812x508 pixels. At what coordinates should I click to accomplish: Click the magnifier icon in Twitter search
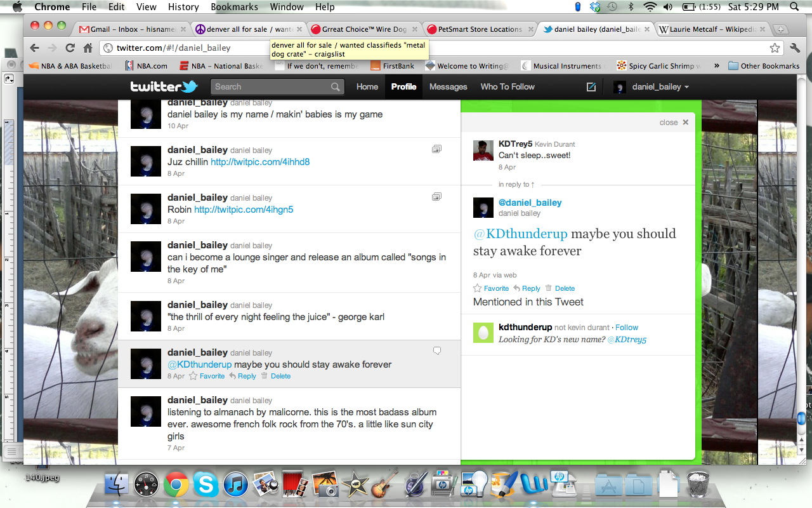tap(336, 87)
